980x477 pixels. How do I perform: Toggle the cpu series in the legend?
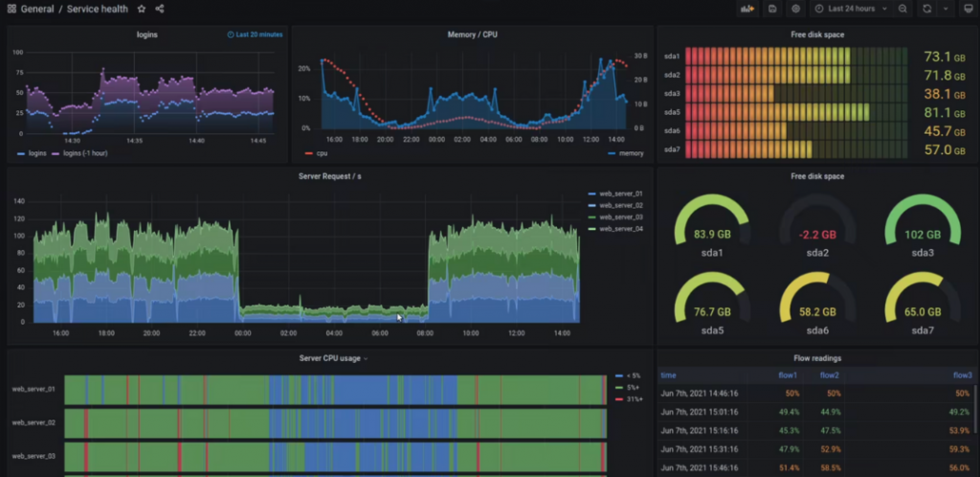pyautogui.click(x=316, y=153)
